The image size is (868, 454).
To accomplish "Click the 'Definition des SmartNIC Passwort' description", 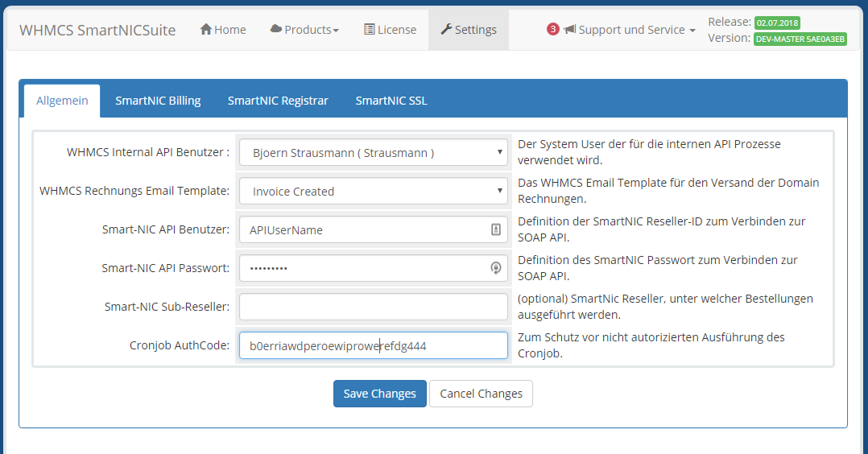I will [x=658, y=268].
